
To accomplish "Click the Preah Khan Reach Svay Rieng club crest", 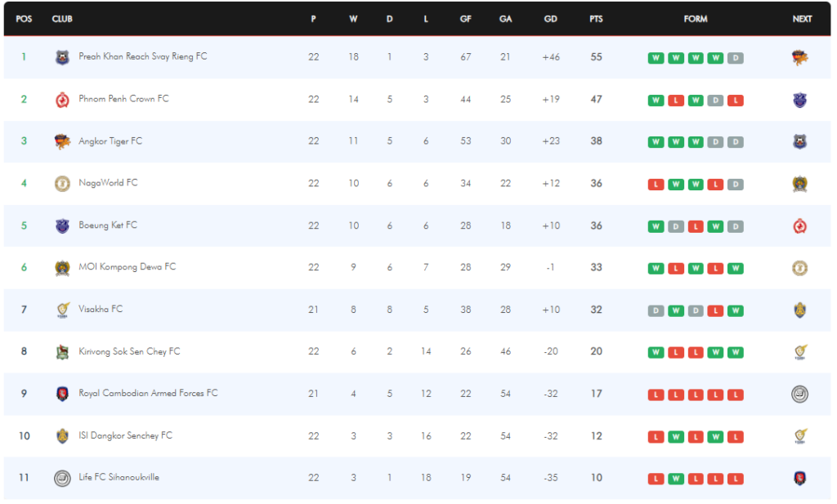I will coord(62,57).
